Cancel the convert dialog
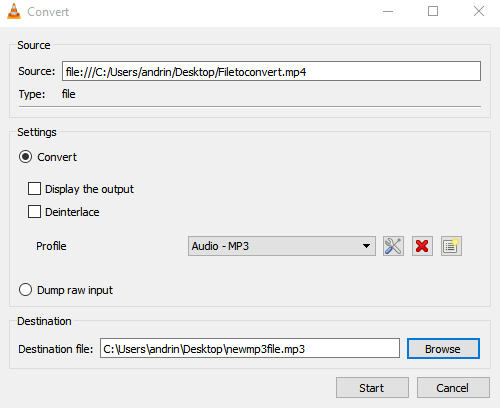 [x=453, y=388]
